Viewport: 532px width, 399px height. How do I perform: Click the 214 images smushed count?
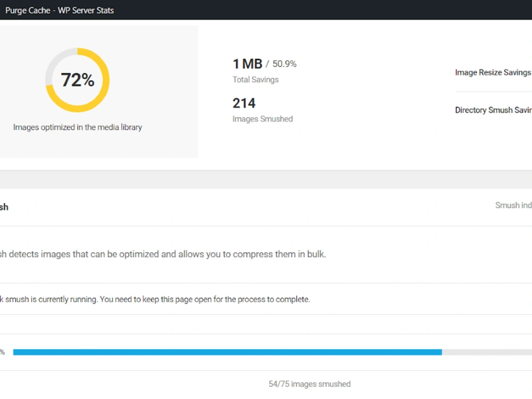(244, 103)
